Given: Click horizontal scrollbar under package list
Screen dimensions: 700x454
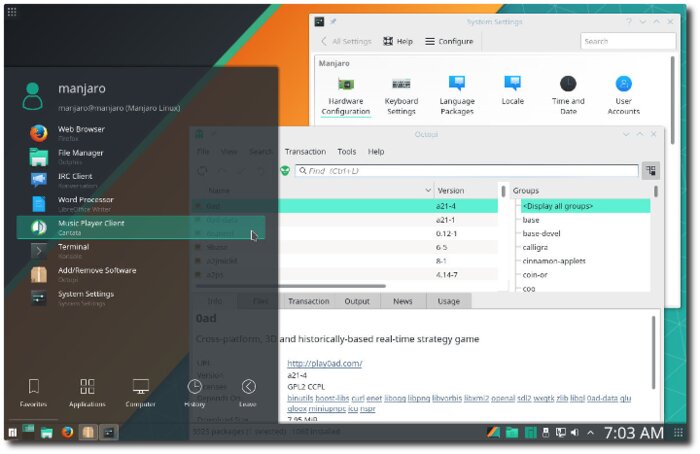Looking at the screenshot, I should tap(290, 286).
